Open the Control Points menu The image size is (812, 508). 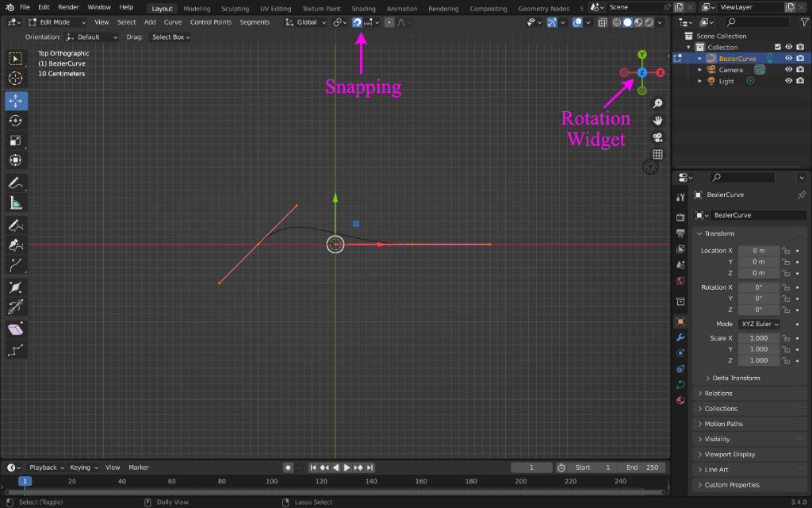(211, 22)
